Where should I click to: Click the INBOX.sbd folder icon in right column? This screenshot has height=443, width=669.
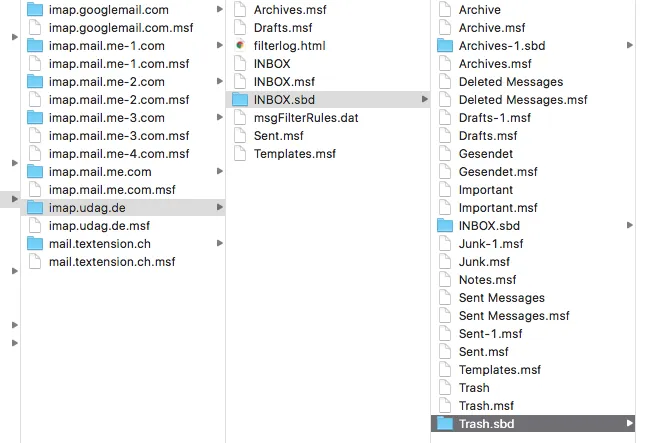(445, 225)
